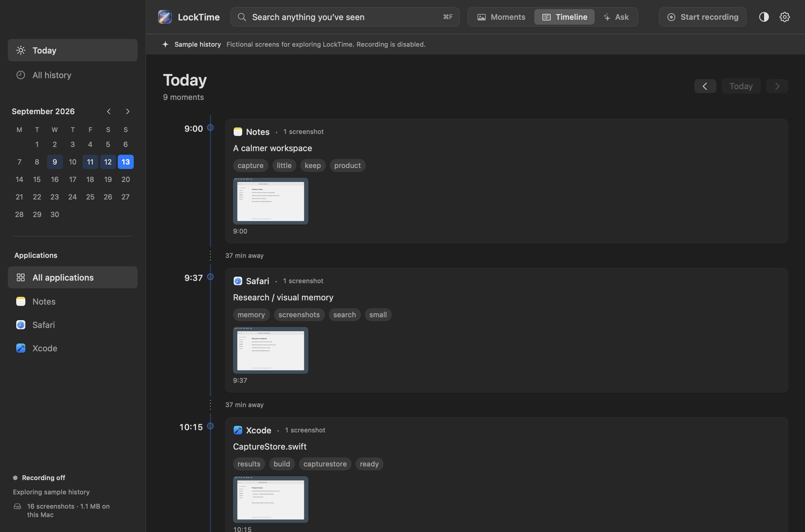Image resolution: width=805 pixels, height=532 pixels.
Task: Open the 9:37 Safari screenshot thumbnail
Action: pos(271,350)
